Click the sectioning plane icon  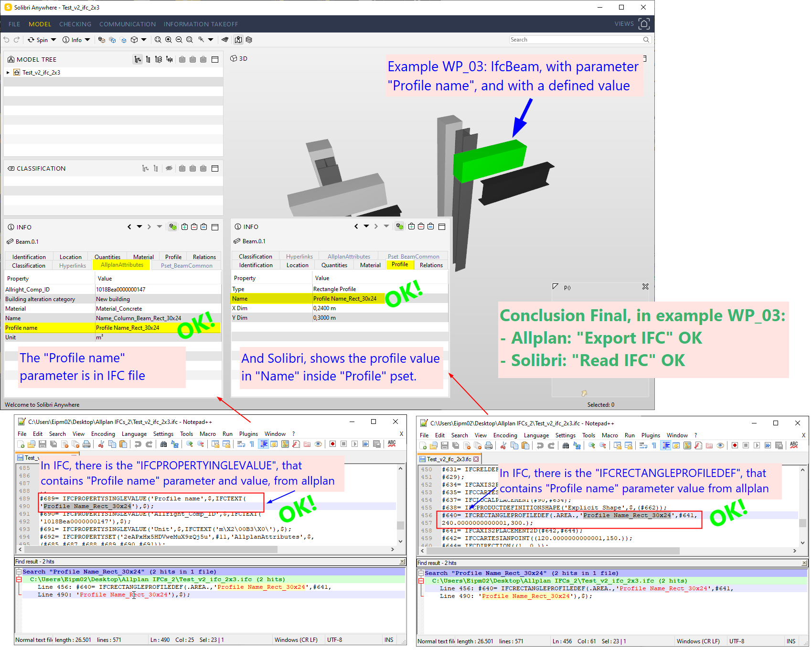[225, 40]
